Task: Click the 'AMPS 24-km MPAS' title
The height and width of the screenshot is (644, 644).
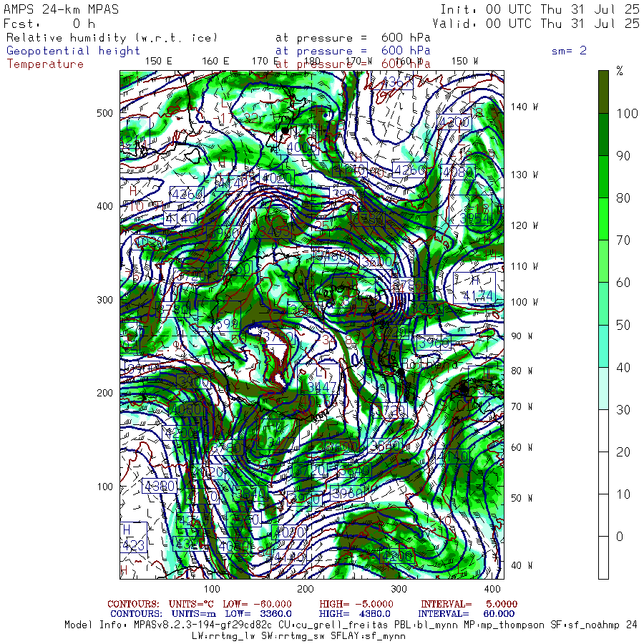Action: 62,9
